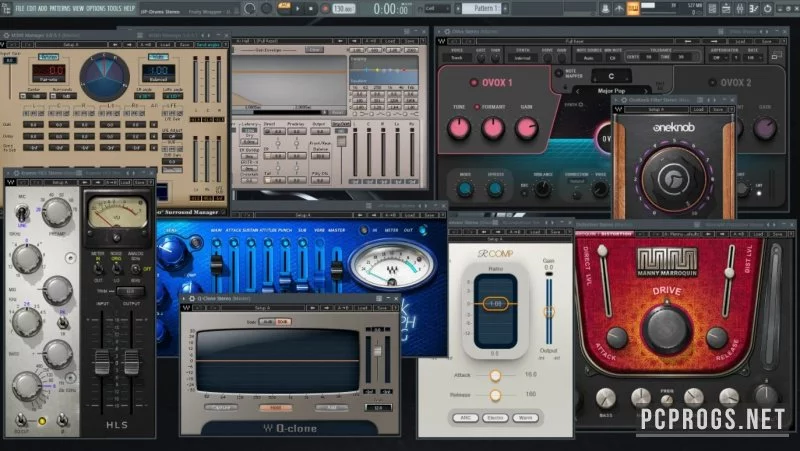Click the RComp Electro button
The image size is (800, 451).
click(495, 418)
